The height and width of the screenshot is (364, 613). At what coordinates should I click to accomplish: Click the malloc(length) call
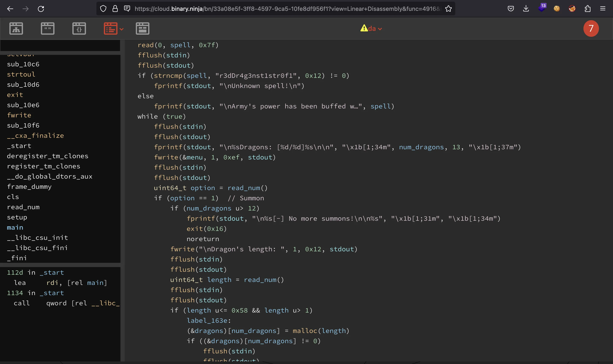(321, 331)
